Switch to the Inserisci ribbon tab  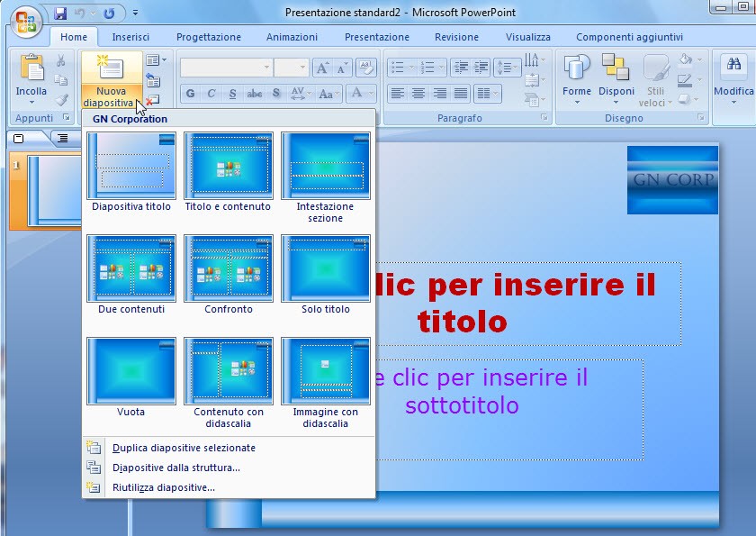pyautogui.click(x=130, y=37)
